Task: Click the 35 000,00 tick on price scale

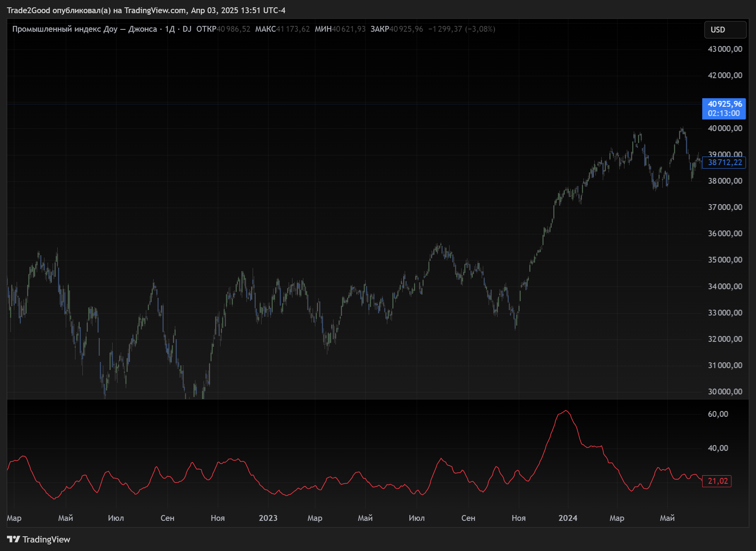Action: click(x=725, y=260)
